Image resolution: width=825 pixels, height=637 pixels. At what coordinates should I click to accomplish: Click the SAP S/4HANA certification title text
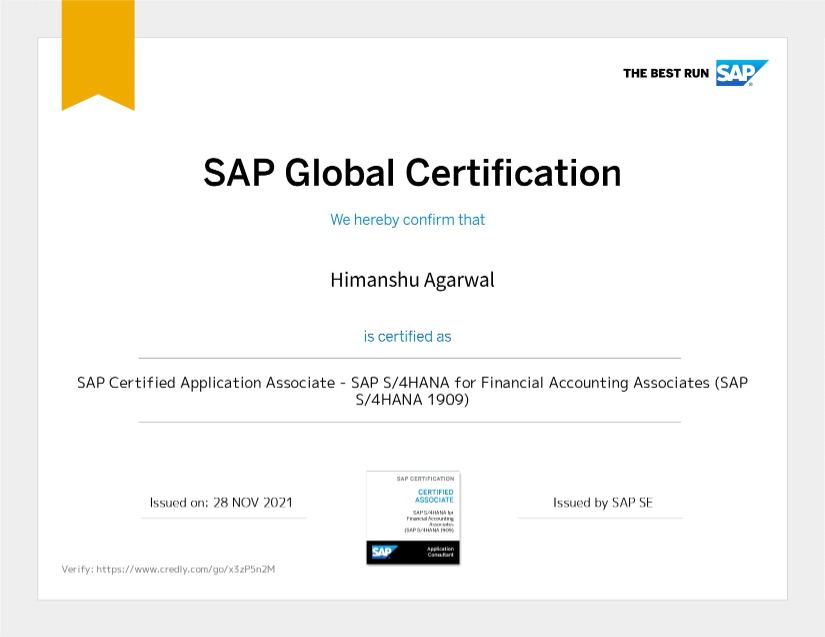412,383
